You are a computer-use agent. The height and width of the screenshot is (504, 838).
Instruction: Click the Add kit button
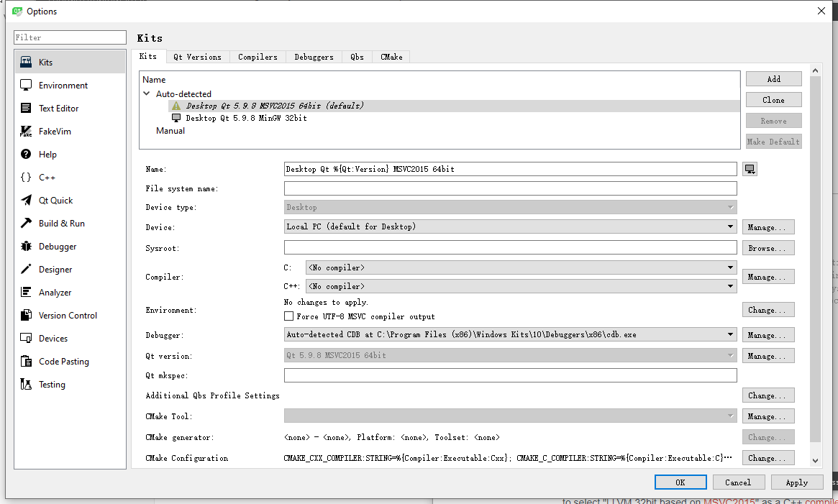point(773,79)
